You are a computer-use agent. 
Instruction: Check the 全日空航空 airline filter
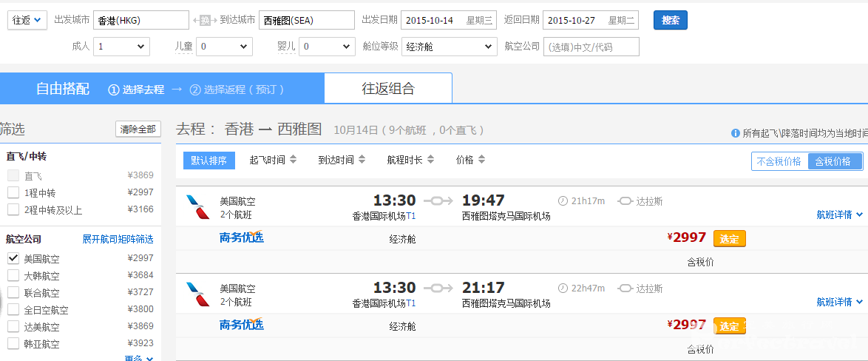[x=13, y=310]
